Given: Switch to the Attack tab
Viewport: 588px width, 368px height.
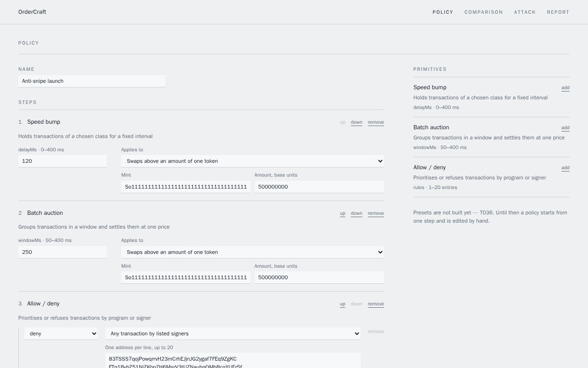Looking at the screenshot, I should coord(525,12).
